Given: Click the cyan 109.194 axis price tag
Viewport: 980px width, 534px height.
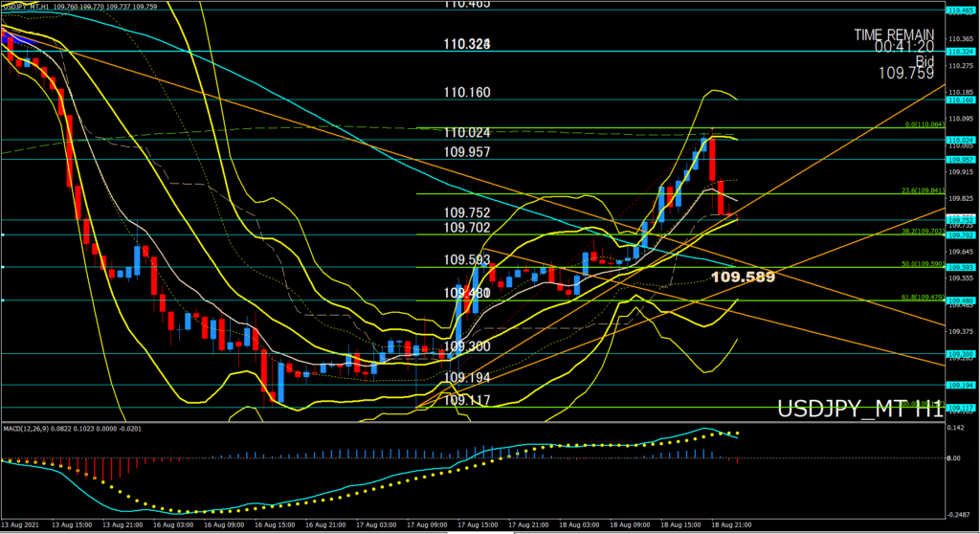Looking at the screenshot, I should click(961, 385).
